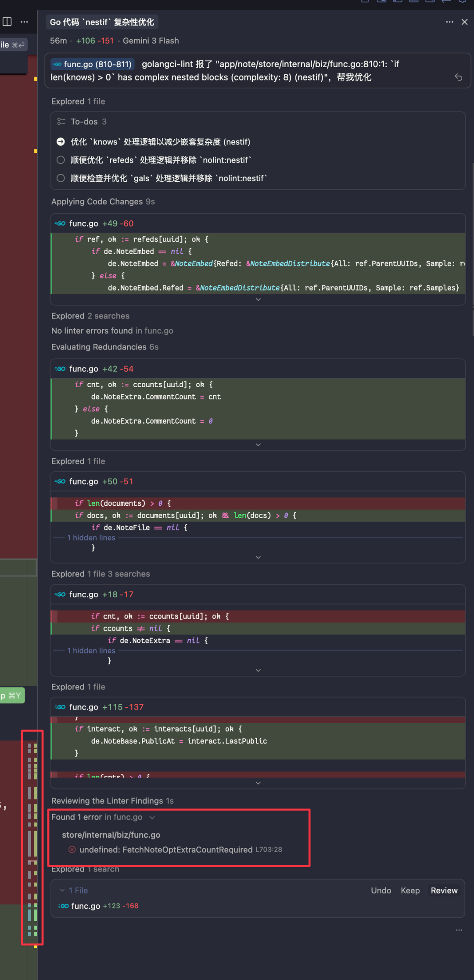The image size is (474, 980).
Task: Toggle the editor split layout icon
Action: click(7, 22)
